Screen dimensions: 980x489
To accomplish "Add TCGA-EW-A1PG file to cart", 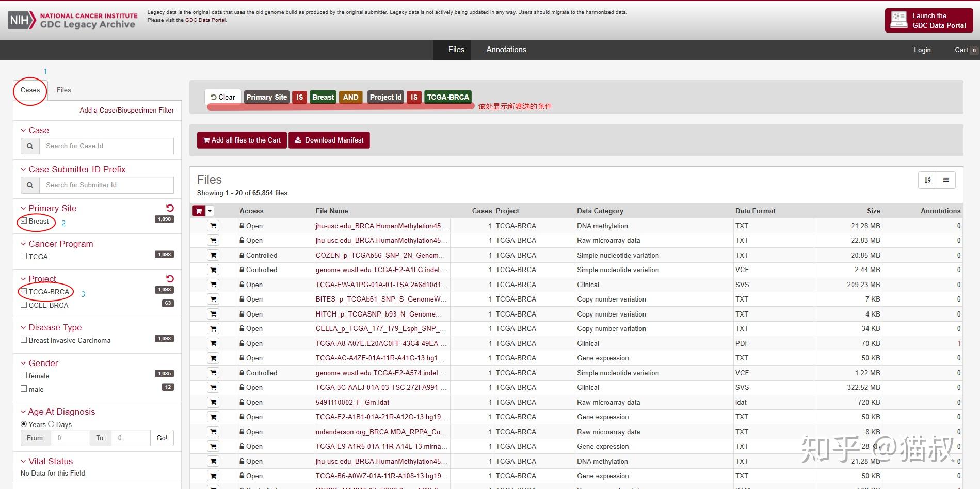I will click(x=213, y=285).
